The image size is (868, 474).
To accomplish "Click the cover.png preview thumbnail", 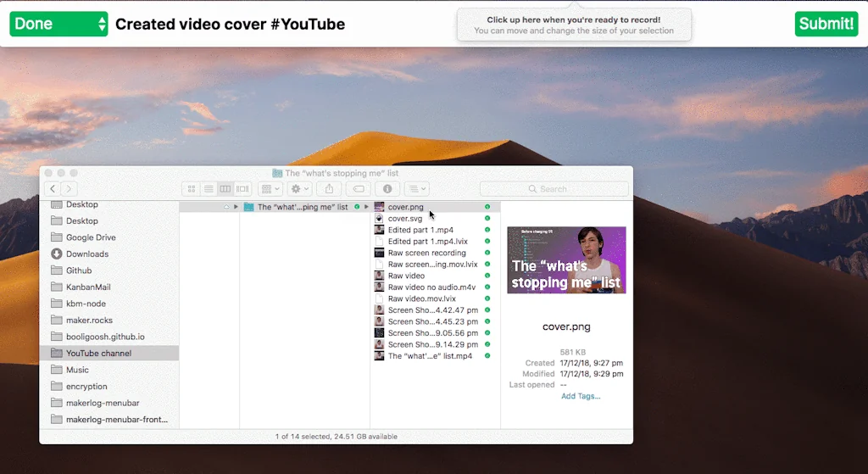I will coord(566,260).
